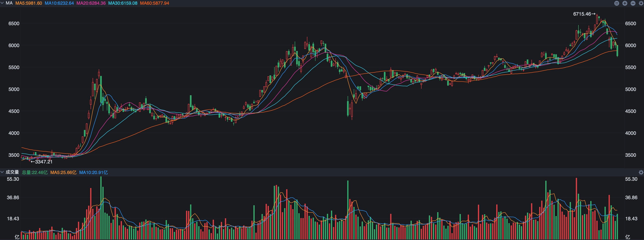Click the minus zoom-out icon

633,3
